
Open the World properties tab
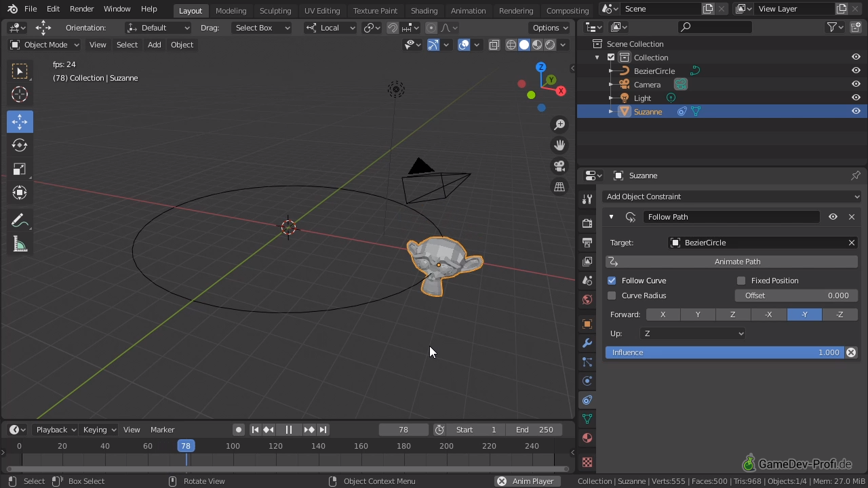pyautogui.click(x=587, y=299)
